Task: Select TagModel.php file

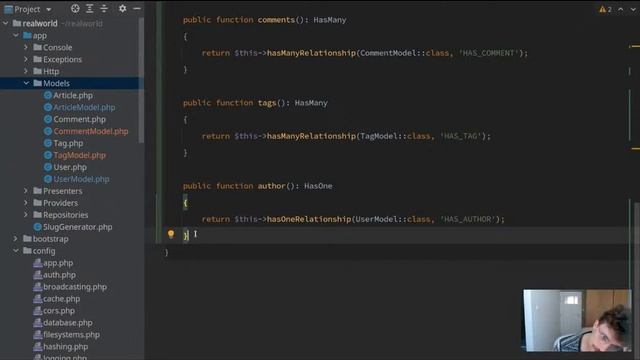Action: pyautogui.click(x=80, y=155)
